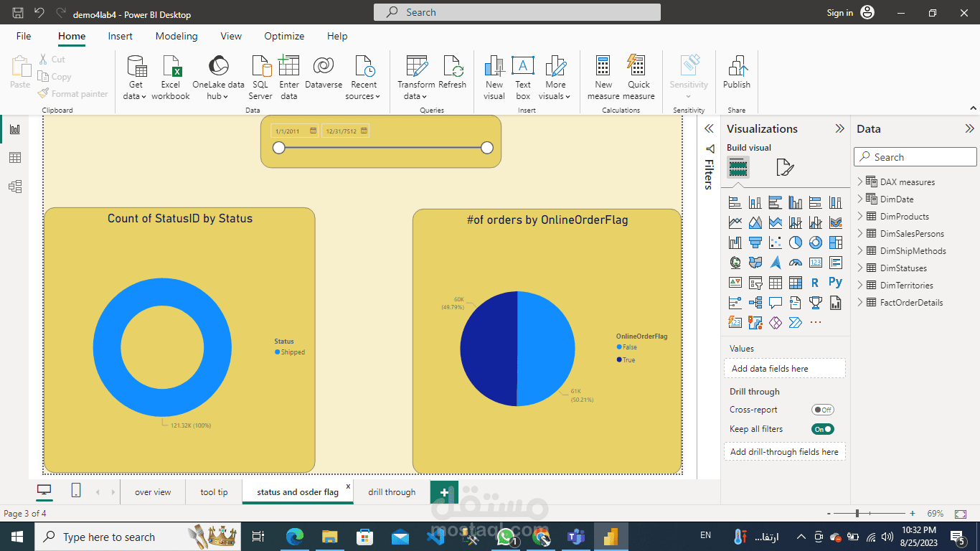The image size is (980, 551).
Task: Open the Modeling ribbon tab
Action: (176, 36)
